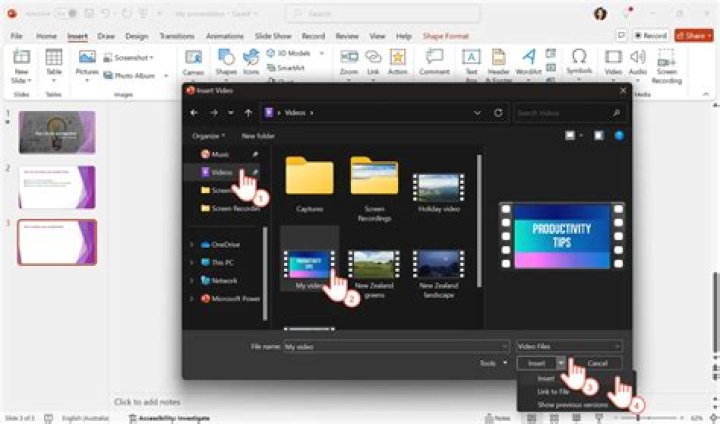
Task: Switch to the Transitions ribbon tab
Action: pos(176,35)
